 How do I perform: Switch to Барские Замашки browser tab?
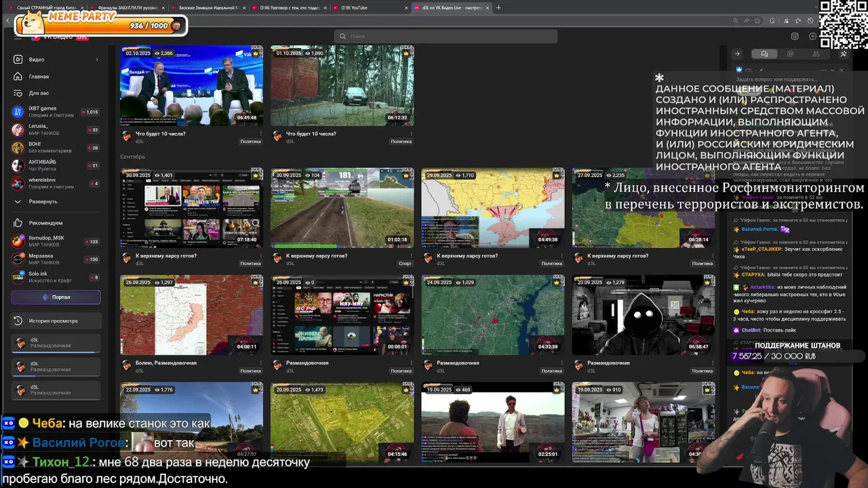click(208, 8)
